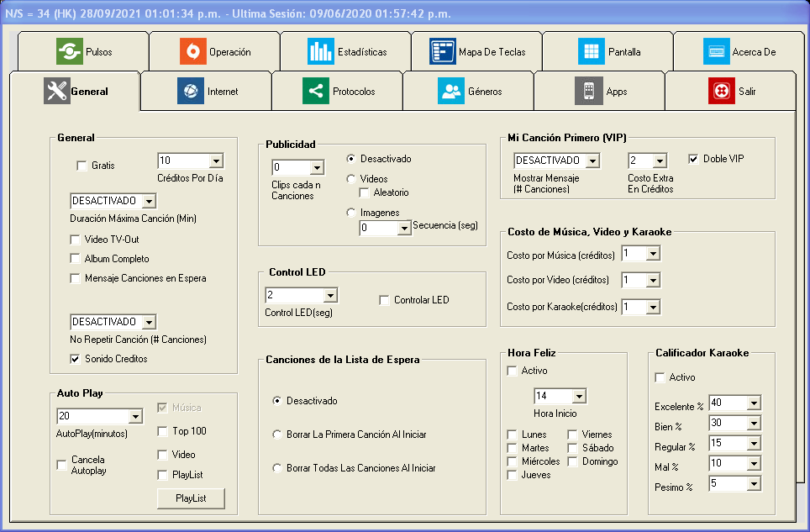Click the Internet globe icon

(x=191, y=91)
